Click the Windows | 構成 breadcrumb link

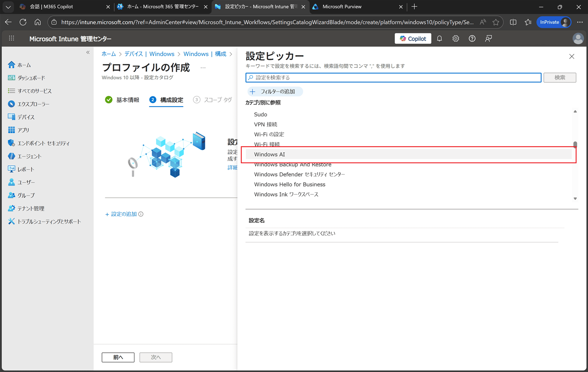click(205, 54)
